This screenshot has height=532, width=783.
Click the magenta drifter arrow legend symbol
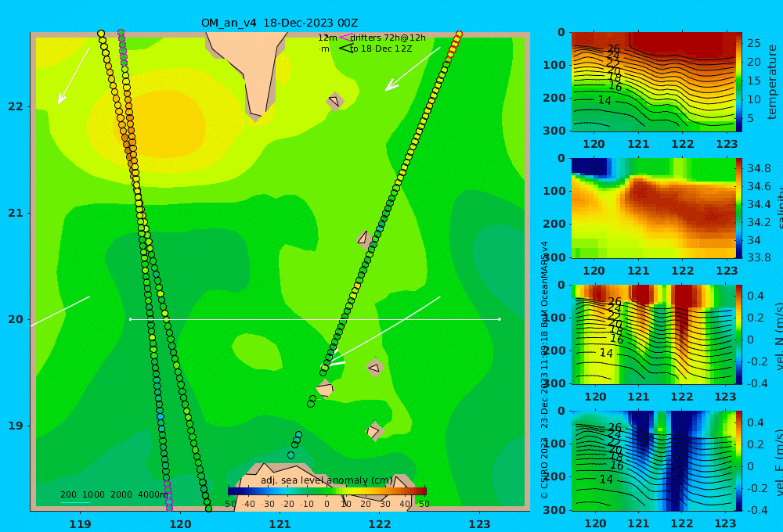pyautogui.click(x=345, y=38)
